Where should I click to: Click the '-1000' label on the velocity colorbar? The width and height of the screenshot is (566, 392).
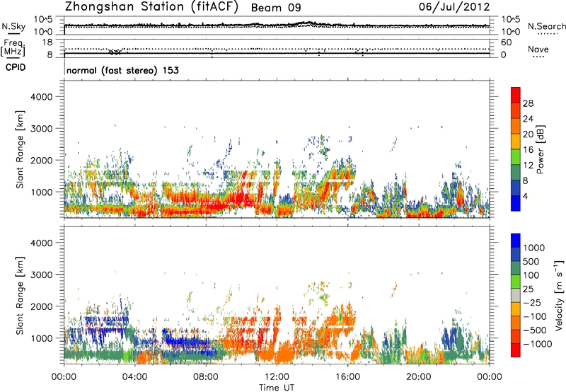(538, 344)
